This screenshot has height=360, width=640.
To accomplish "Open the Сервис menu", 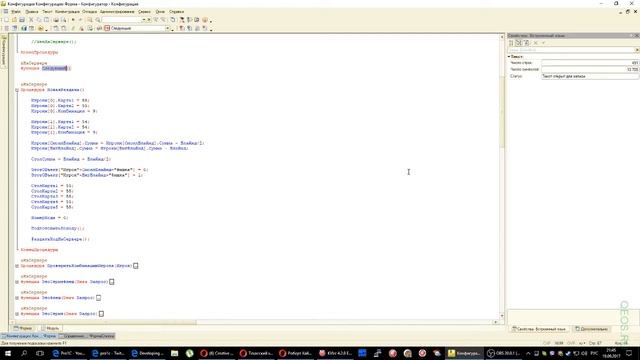I will (x=144, y=12).
